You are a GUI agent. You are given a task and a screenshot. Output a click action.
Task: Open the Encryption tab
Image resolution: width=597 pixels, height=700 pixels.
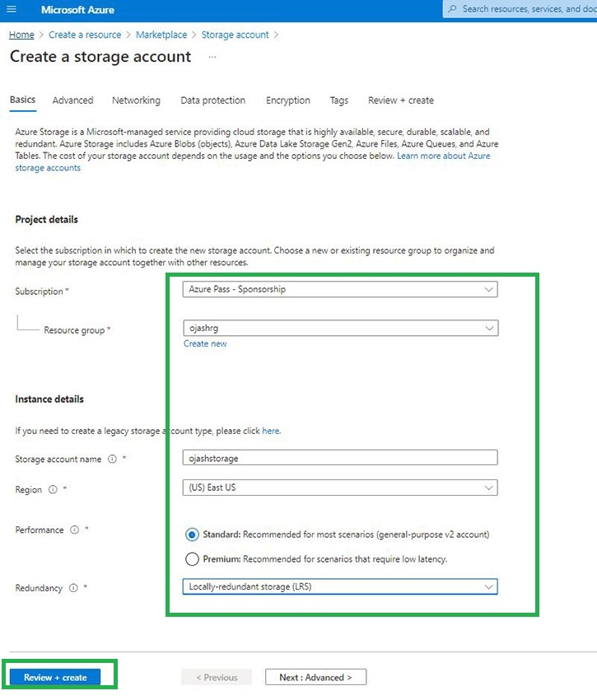(287, 100)
